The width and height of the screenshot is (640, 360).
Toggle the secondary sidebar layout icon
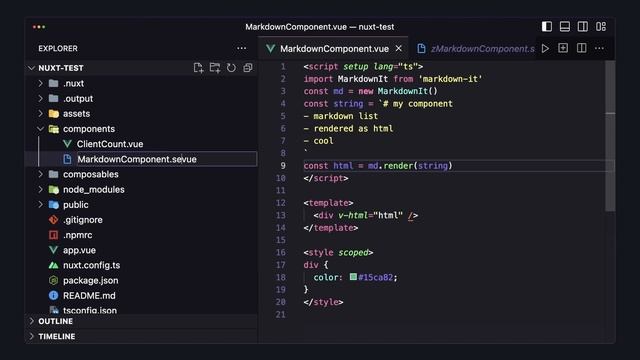(x=582, y=27)
